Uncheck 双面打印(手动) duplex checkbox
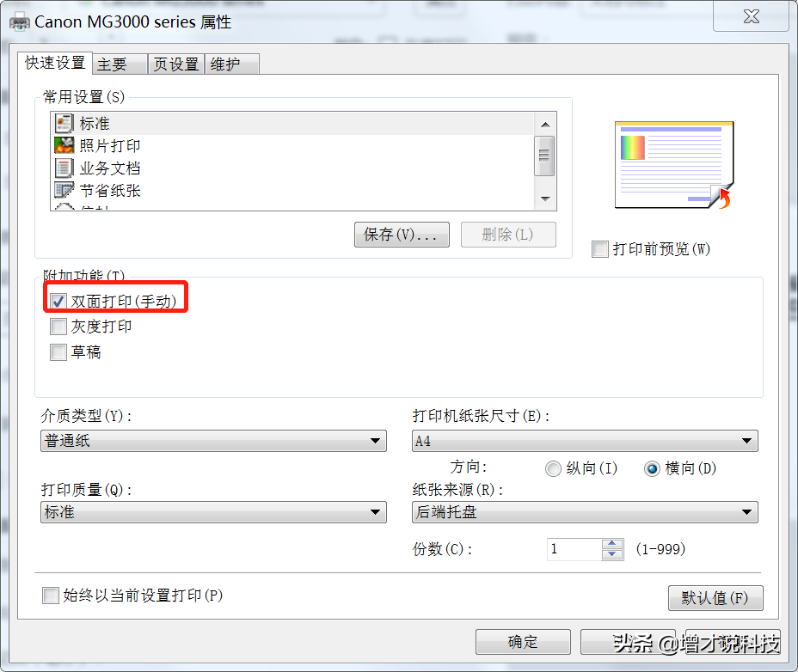798x672 pixels. [x=58, y=301]
